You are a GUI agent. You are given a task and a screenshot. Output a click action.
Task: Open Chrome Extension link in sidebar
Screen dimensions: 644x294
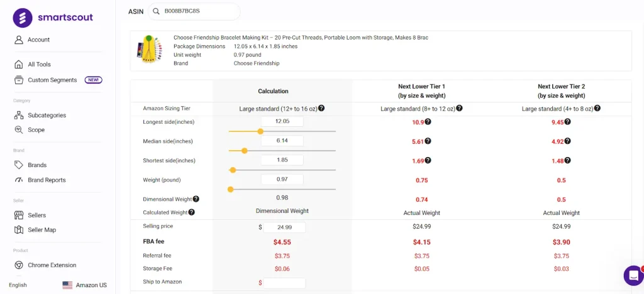52,265
